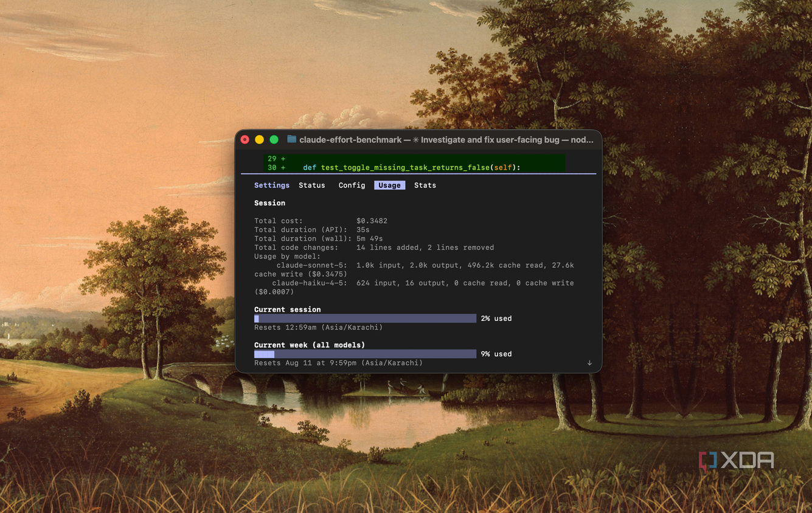Click the 'Usage by model:' label
The image size is (812, 513).
[287, 256]
